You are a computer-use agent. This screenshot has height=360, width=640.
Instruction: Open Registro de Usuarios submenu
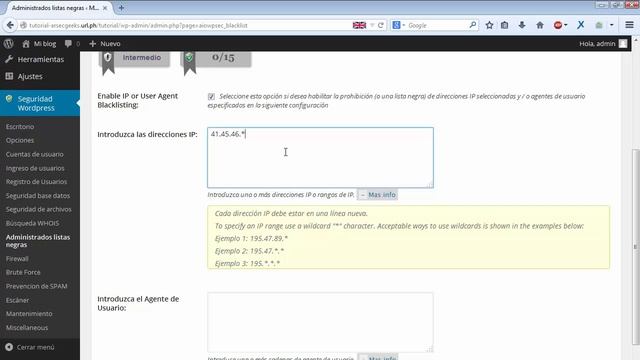click(36, 182)
